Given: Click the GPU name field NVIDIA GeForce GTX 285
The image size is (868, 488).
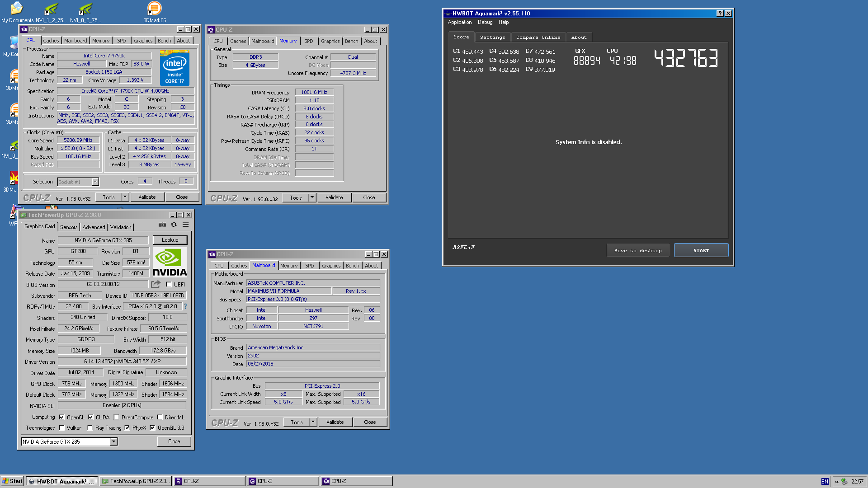Looking at the screenshot, I should pyautogui.click(x=103, y=240).
